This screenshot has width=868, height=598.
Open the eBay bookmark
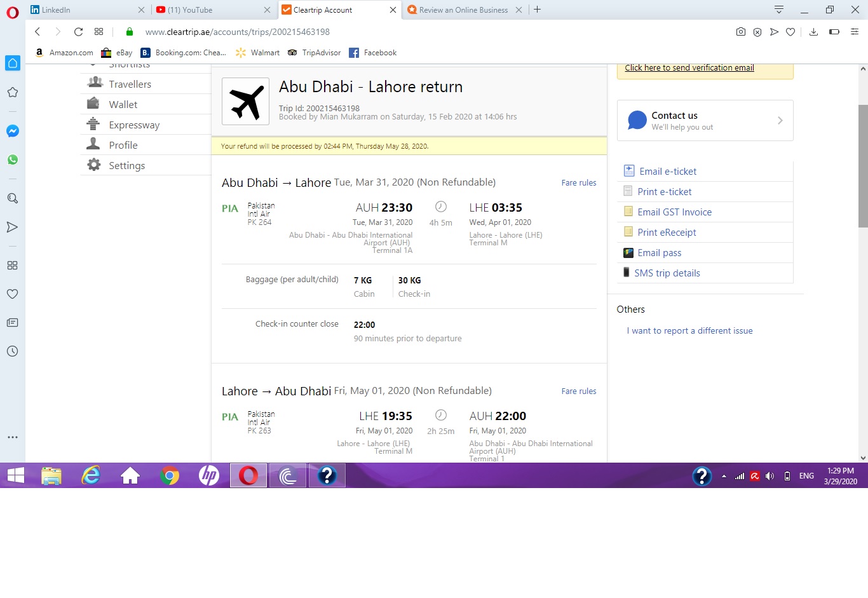point(117,53)
